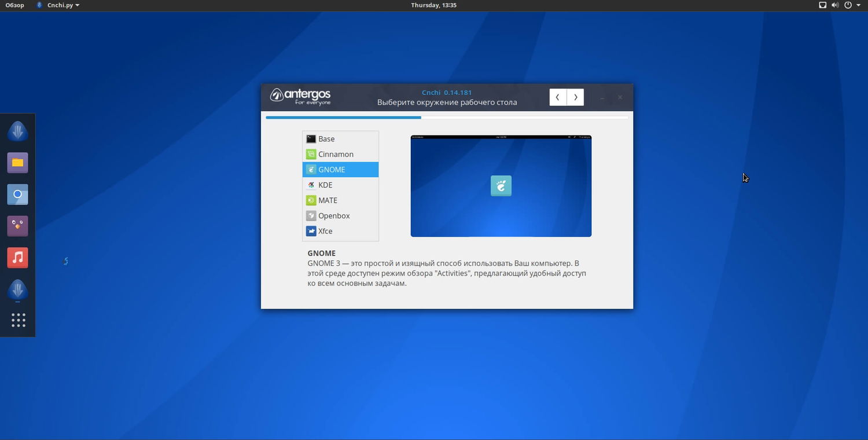Click the power icon in top bar
Viewport: 868px width, 440px height.
coord(848,5)
